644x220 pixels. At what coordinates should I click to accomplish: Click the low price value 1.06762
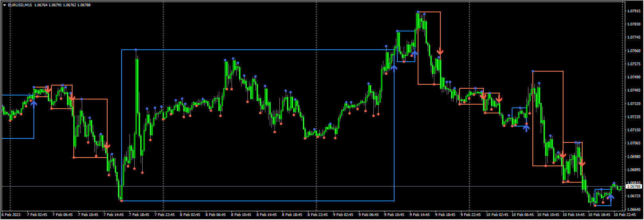click(69, 5)
